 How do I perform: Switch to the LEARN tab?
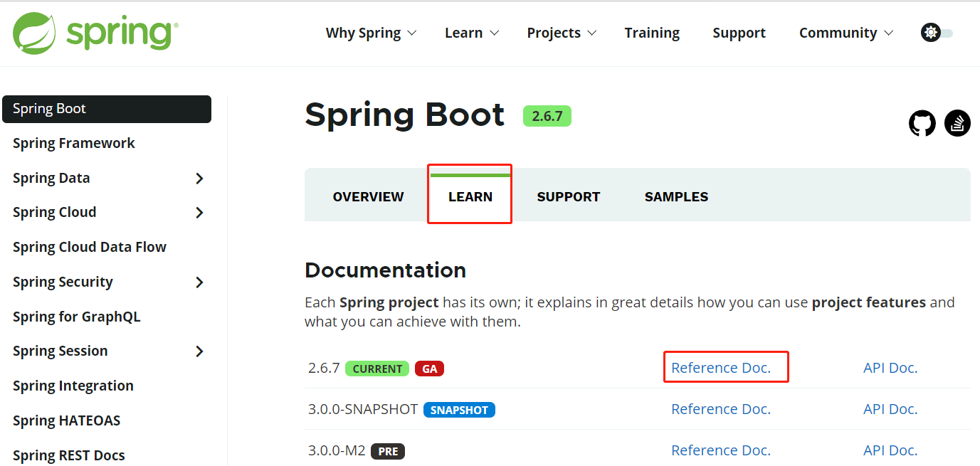coord(470,197)
